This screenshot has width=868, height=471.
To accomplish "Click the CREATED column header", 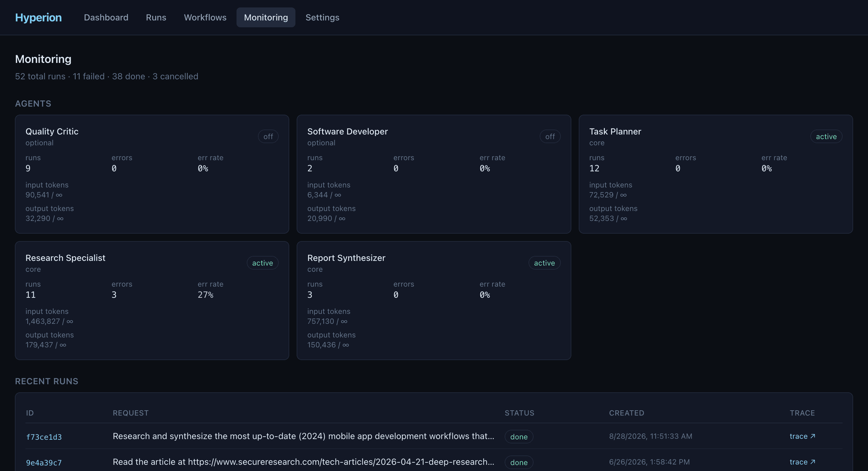I will pos(627,413).
